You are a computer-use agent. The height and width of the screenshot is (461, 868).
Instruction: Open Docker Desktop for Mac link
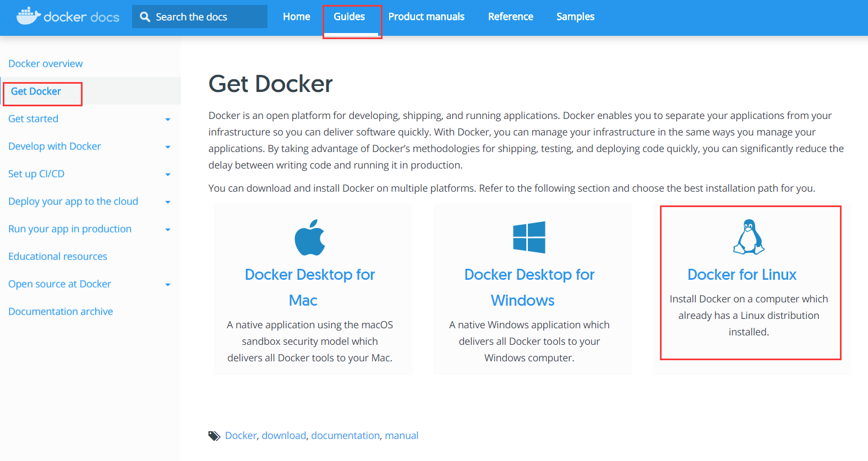point(310,288)
